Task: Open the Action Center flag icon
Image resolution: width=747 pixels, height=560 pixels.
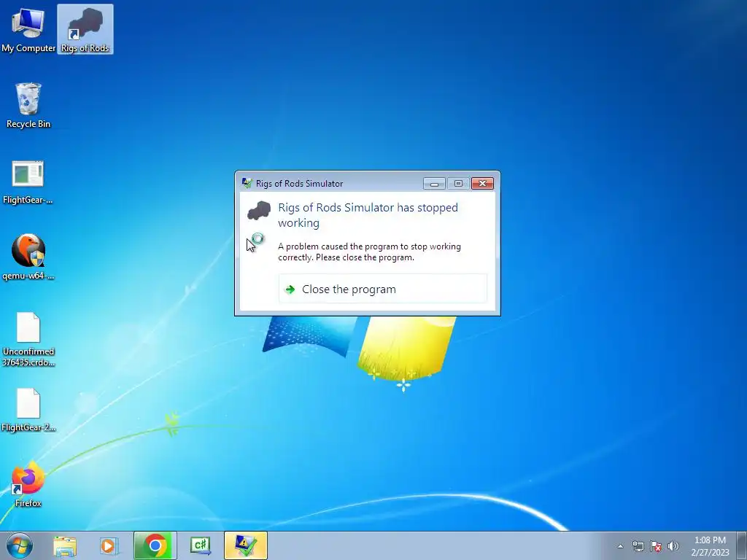Action: tap(656, 546)
